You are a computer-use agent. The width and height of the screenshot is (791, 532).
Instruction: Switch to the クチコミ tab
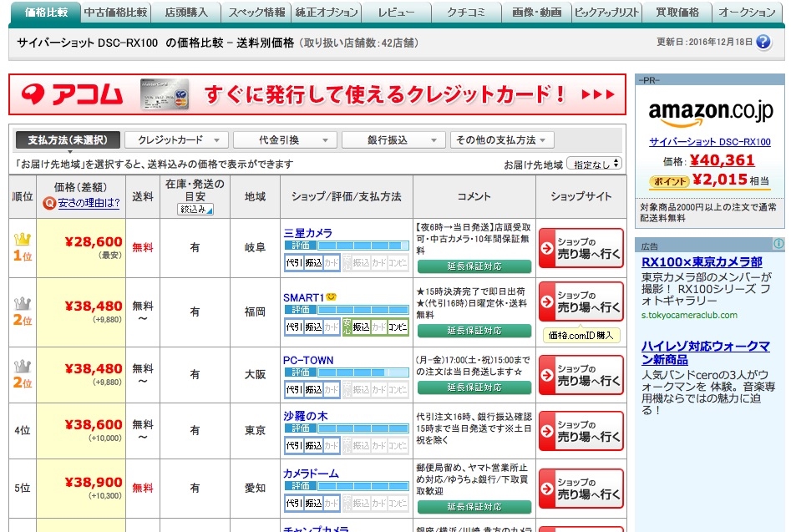point(467,12)
